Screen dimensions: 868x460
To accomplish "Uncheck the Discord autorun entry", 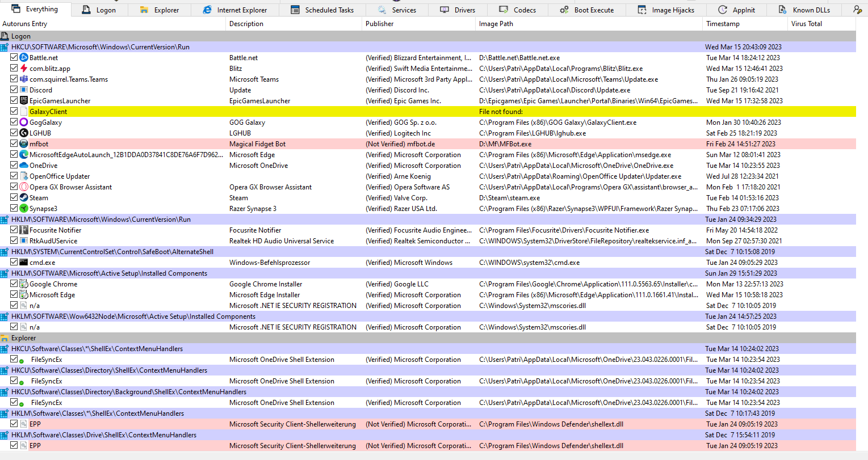I will coord(14,90).
